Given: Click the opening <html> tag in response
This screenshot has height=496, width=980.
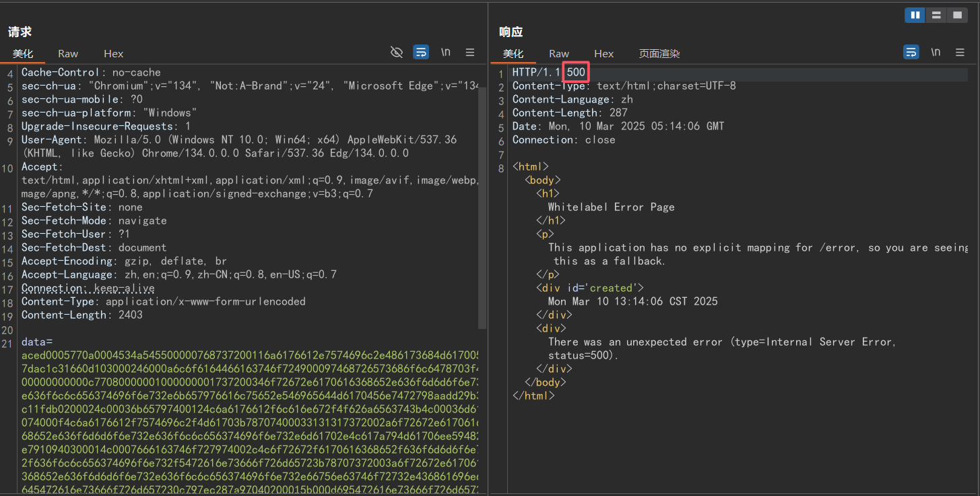Looking at the screenshot, I should click(x=530, y=166).
